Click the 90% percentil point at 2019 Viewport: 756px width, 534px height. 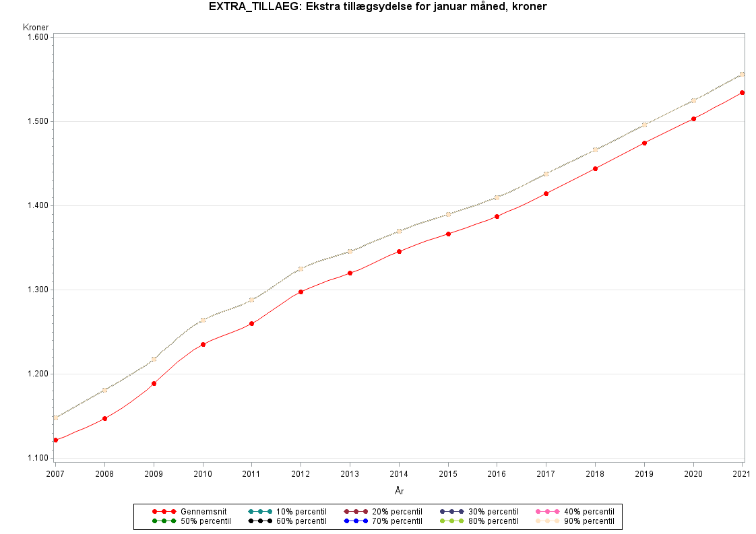(x=644, y=125)
